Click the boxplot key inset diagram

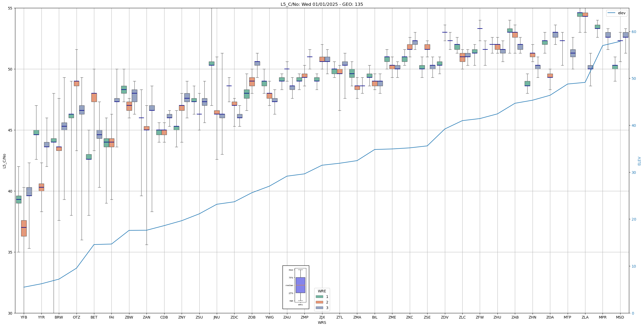296,287
